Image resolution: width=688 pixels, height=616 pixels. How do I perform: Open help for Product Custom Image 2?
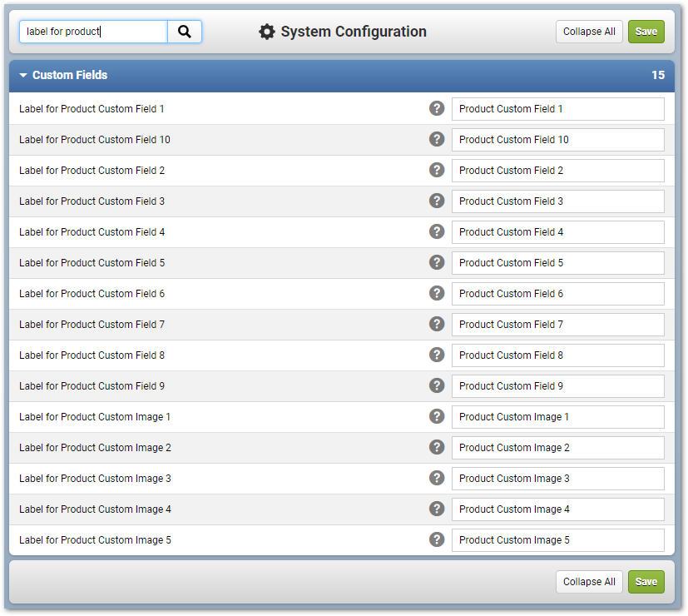(x=437, y=447)
